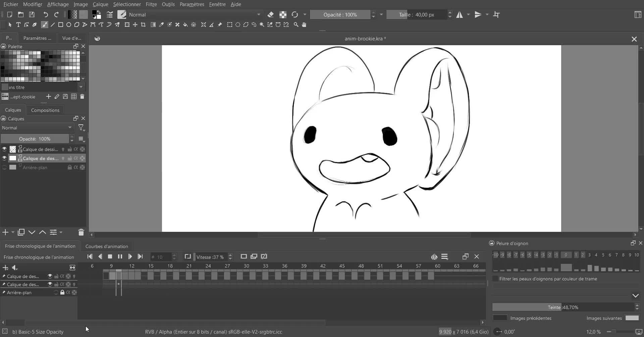Enable horizontal mirror painting
This screenshot has width=644, height=337.
click(x=460, y=14)
